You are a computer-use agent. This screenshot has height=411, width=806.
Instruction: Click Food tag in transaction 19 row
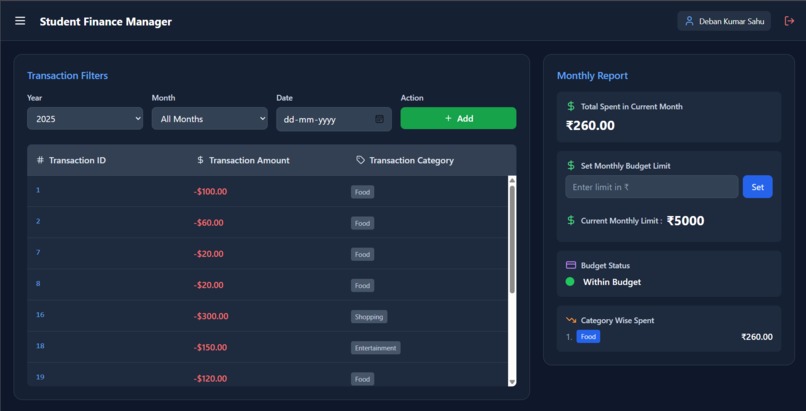pos(362,379)
